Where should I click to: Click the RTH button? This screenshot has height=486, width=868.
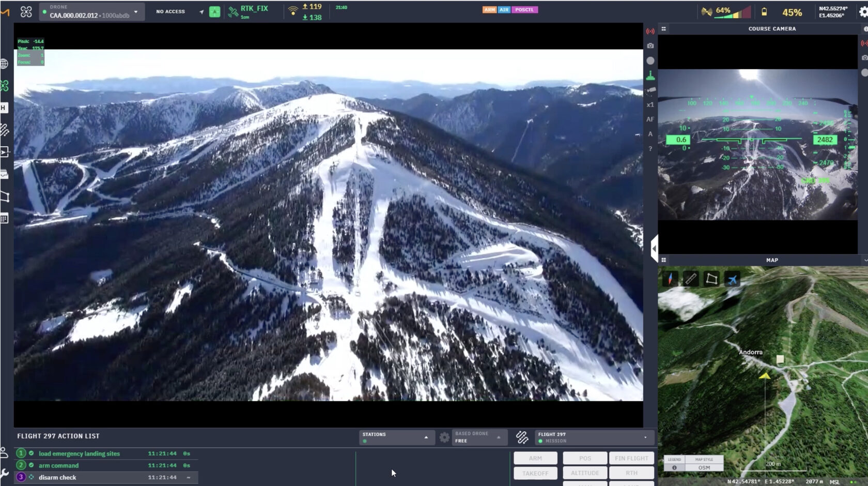(x=631, y=473)
